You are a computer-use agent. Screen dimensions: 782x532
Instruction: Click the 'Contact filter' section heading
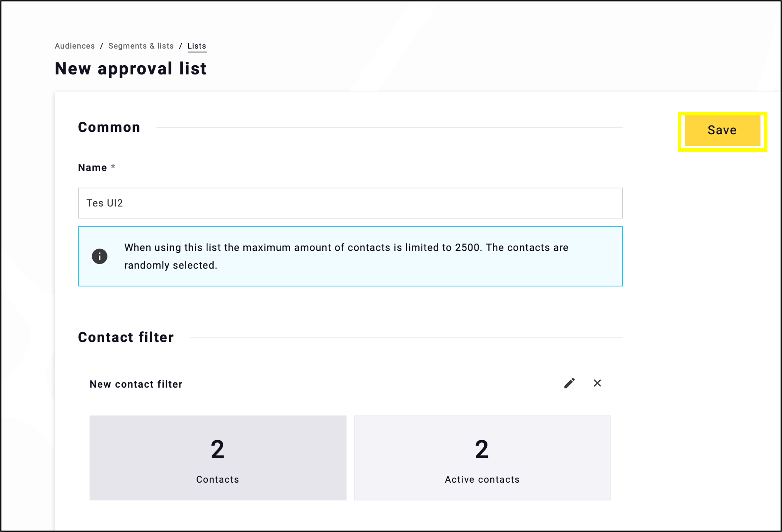click(126, 337)
